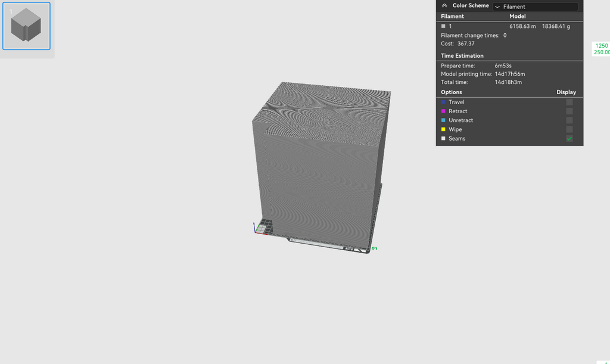Click the filament 1 gray color swatch
This screenshot has height=364, width=610.
pos(443,26)
